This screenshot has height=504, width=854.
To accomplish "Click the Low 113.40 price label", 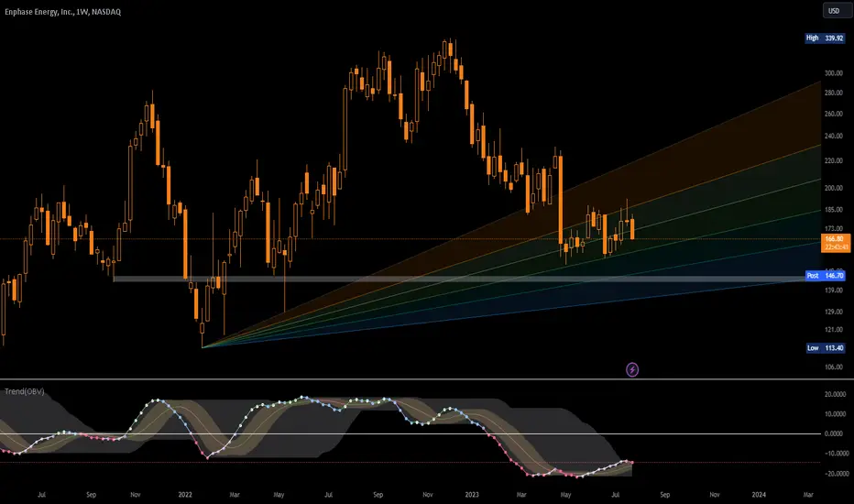I will click(826, 347).
